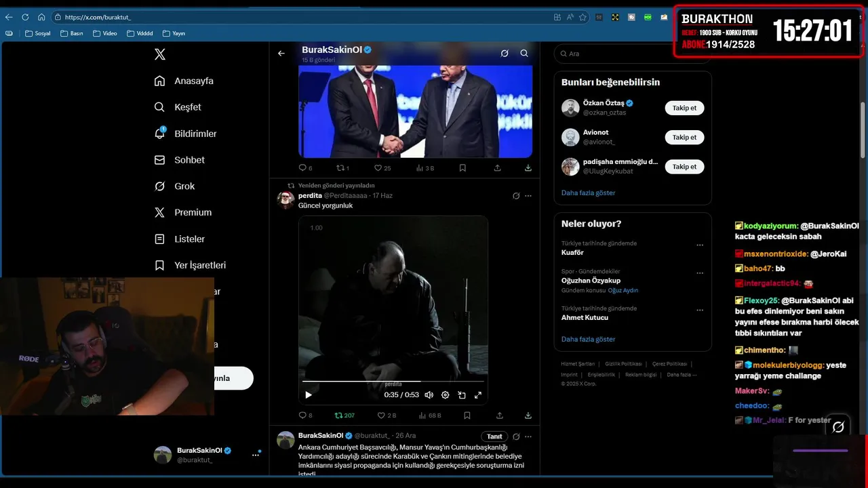Open the Basın bookmarks folder
The image size is (868, 488).
[x=71, y=33]
